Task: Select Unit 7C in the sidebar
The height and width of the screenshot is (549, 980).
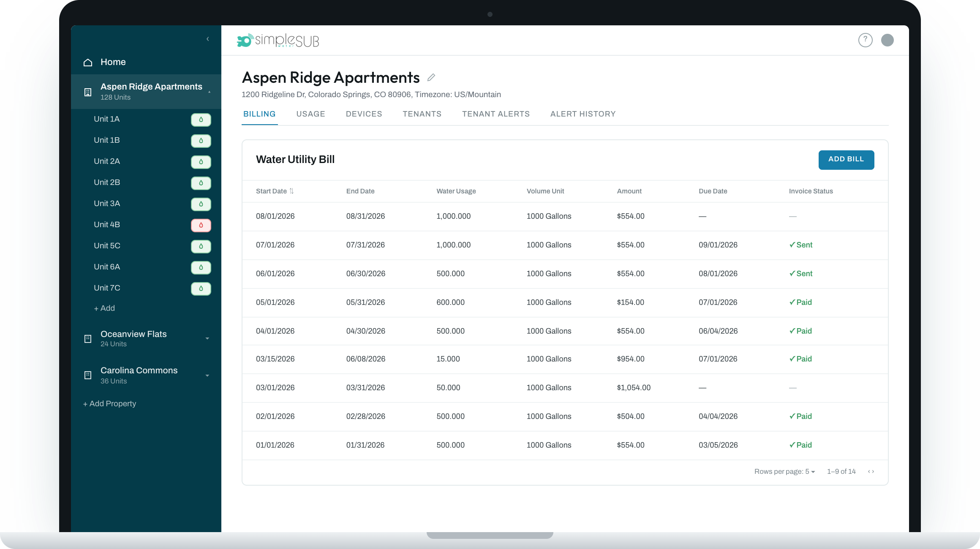Action: [x=107, y=288]
